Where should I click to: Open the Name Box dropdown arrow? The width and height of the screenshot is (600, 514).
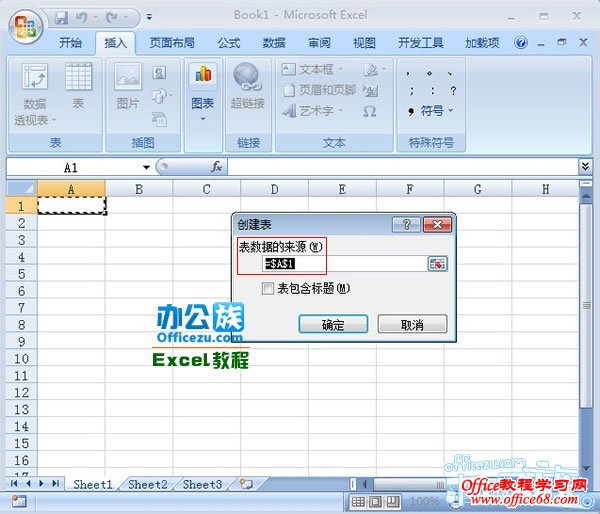[146, 167]
